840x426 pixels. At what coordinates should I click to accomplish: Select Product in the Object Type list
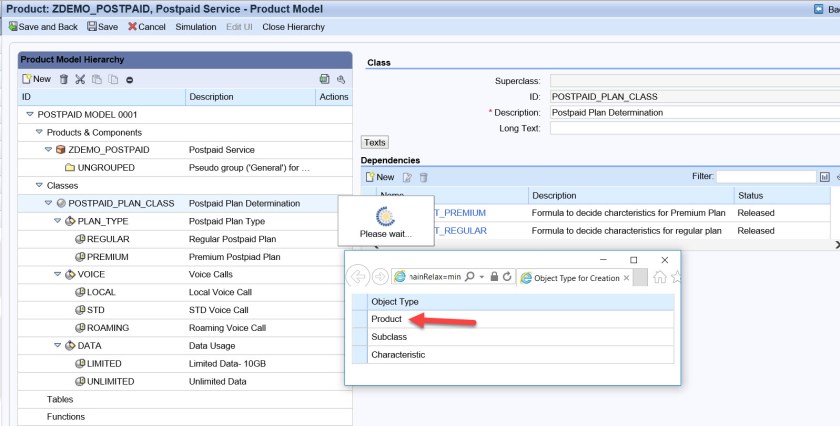387,319
